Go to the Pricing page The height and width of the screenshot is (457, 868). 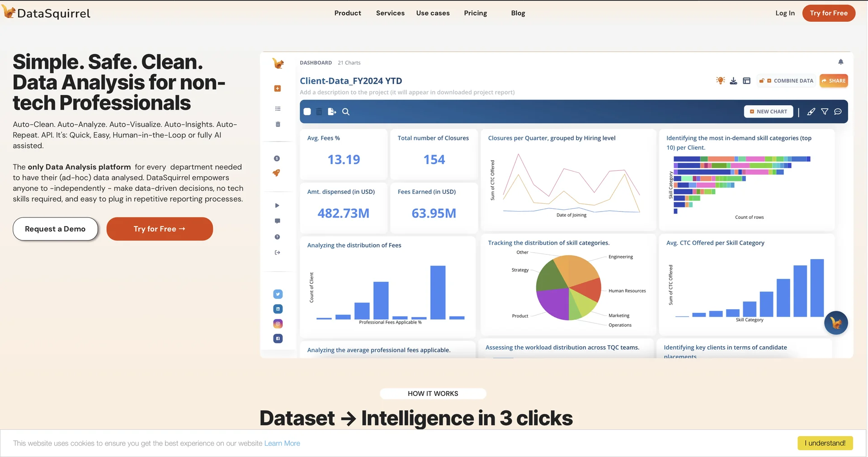[476, 13]
